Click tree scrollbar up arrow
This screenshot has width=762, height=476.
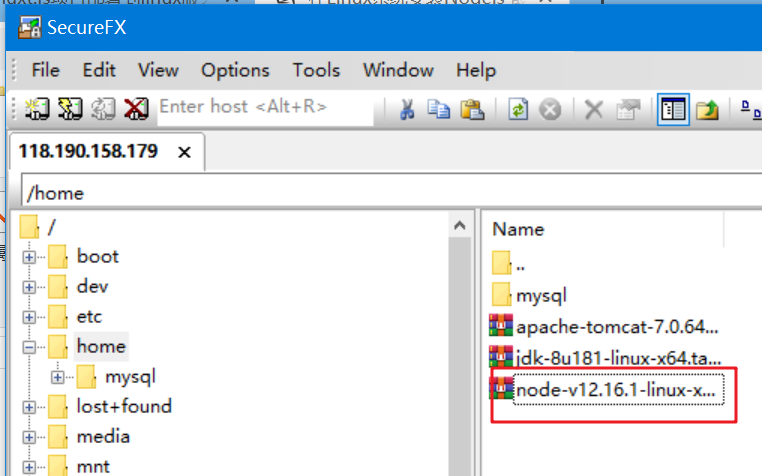click(x=459, y=225)
